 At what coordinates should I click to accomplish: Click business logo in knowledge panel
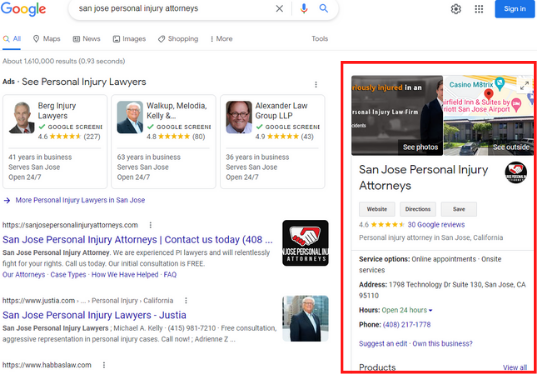point(515,172)
